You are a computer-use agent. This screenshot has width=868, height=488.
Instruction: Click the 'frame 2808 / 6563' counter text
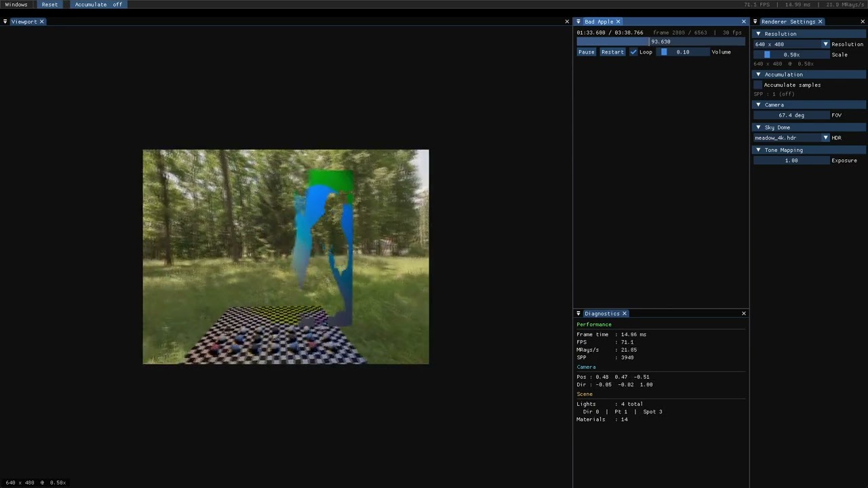point(680,33)
